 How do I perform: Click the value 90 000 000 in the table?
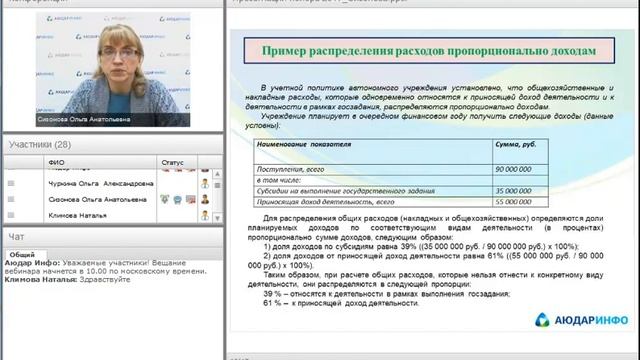point(513,169)
